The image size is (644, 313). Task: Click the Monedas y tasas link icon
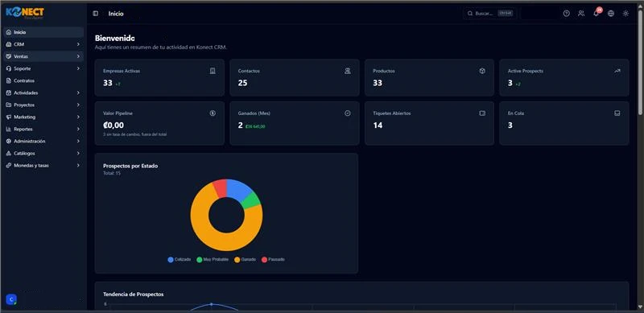point(9,166)
